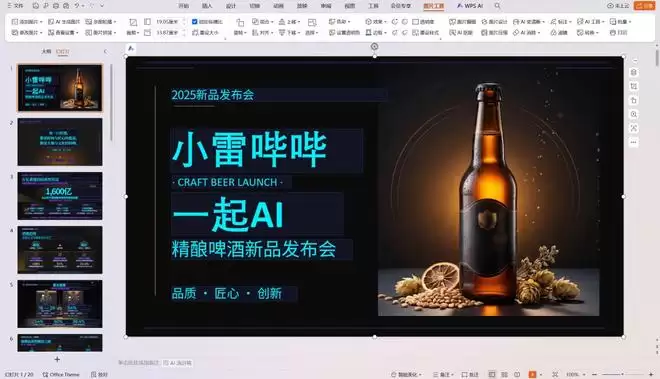Image resolution: width=660 pixels, height=379 pixels.
Task: Click the three-dots more icon in right side panel
Action: (x=633, y=142)
